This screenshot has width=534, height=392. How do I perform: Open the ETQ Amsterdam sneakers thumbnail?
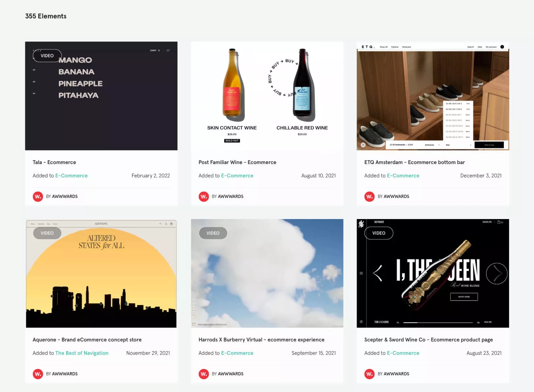click(x=433, y=96)
